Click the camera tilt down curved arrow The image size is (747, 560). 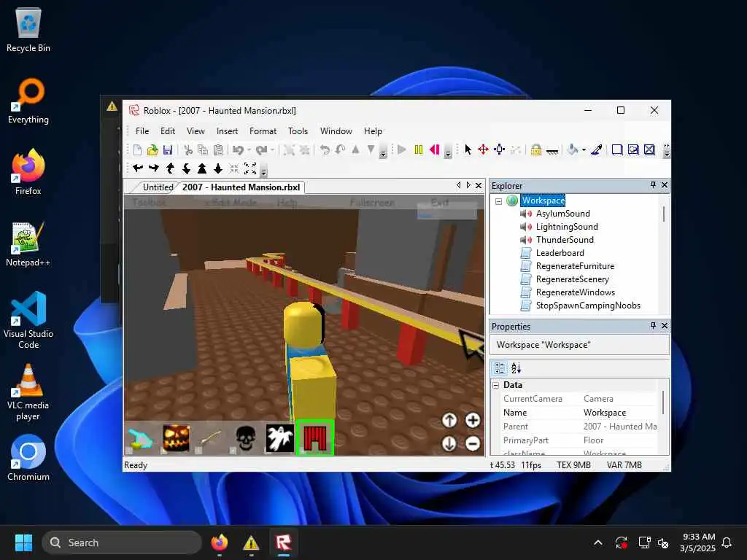click(x=186, y=168)
